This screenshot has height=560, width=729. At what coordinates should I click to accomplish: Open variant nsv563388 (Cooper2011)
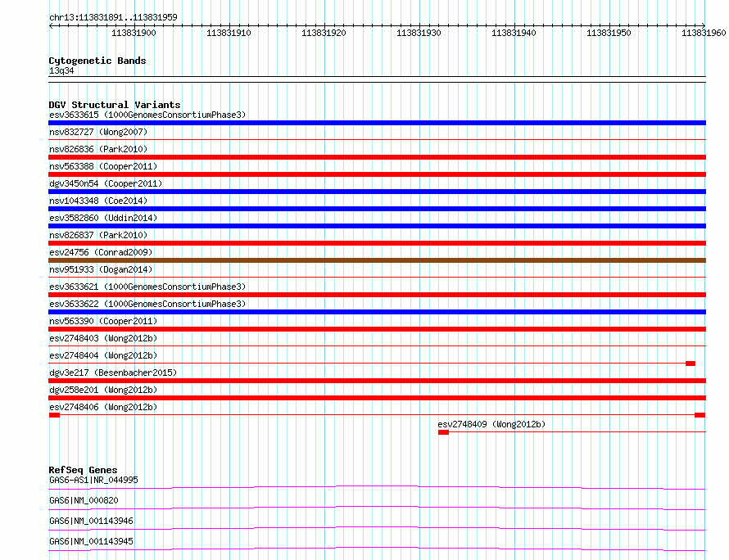pyautogui.click(x=103, y=166)
